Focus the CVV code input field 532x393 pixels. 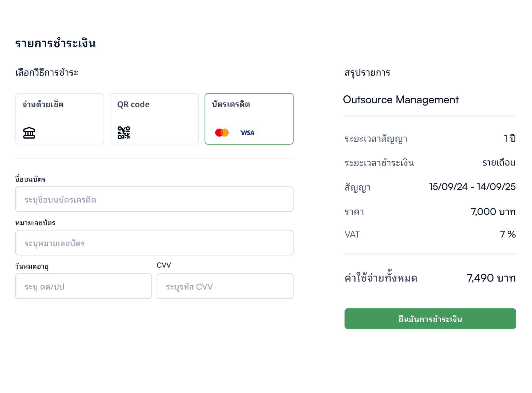pos(225,286)
